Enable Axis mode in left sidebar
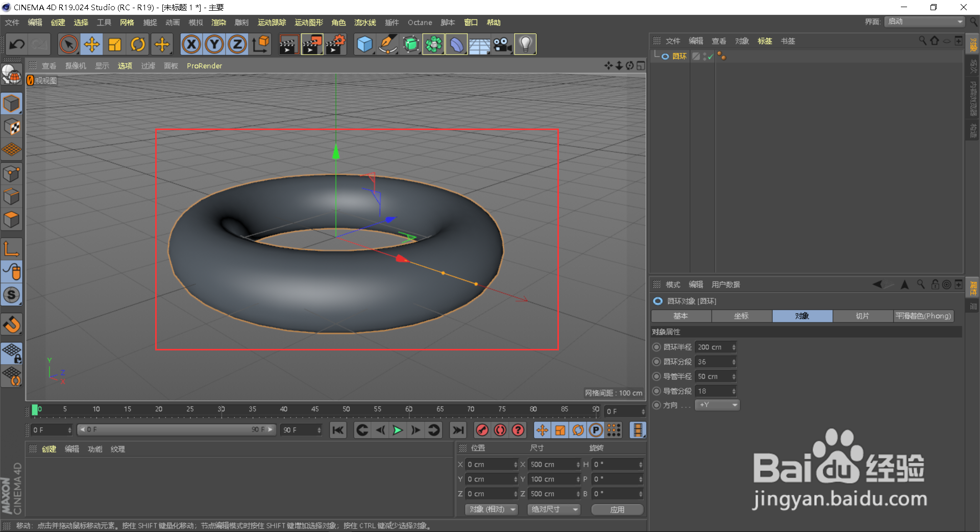 (11, 248)
